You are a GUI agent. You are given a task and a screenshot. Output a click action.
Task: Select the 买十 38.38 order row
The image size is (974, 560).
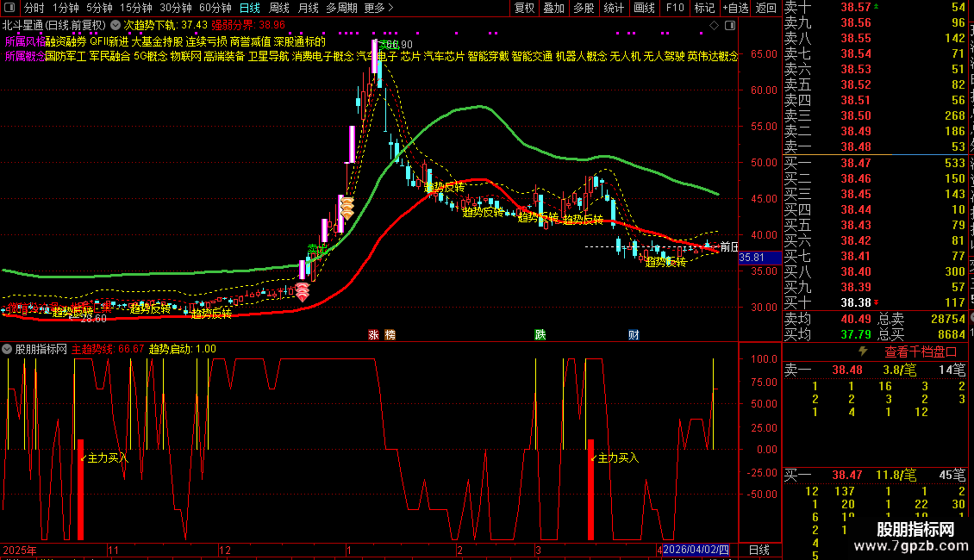[x=875, y=302]
